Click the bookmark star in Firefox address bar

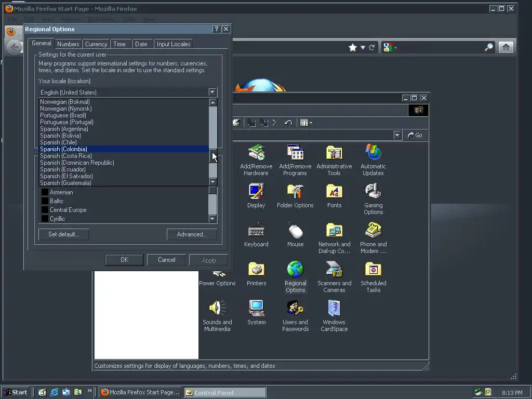[353, 47]
